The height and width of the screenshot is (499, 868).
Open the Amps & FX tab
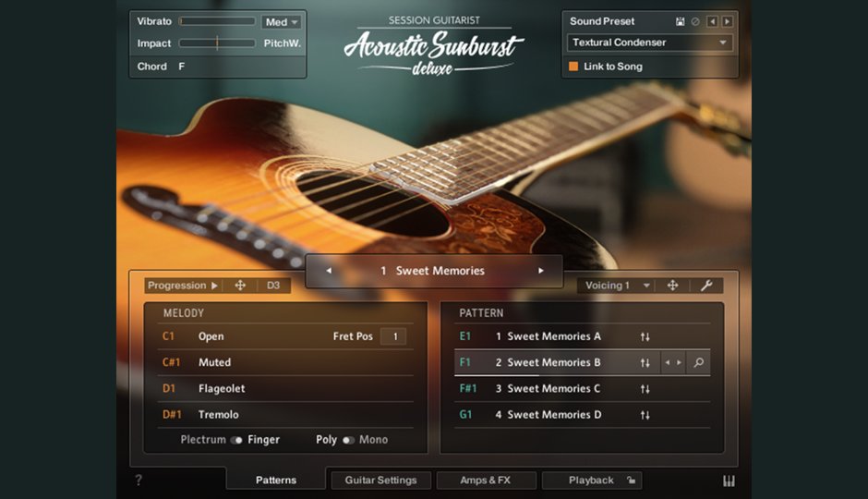(x=486, y=481)
